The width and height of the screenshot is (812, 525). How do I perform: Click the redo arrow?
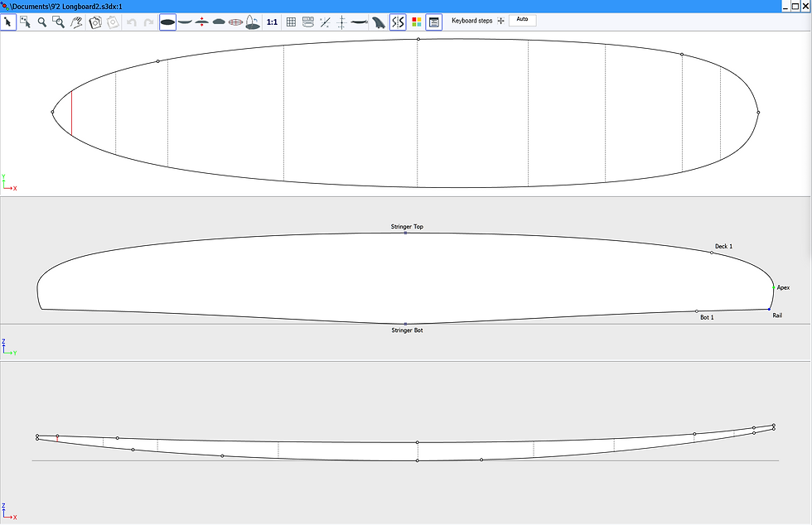pyautogui.click(x=148, y=22)
